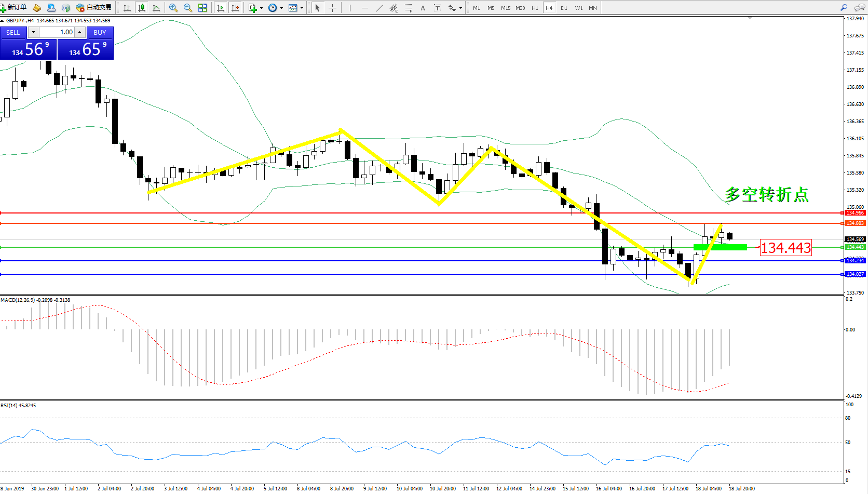Switch to the D1 timeframe
868x494 pixels.
click(x=564, y=8)
